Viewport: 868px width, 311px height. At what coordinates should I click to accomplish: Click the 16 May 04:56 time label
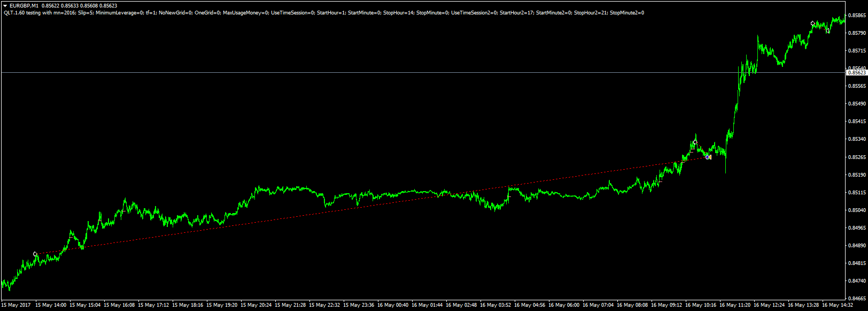point(530,305)
